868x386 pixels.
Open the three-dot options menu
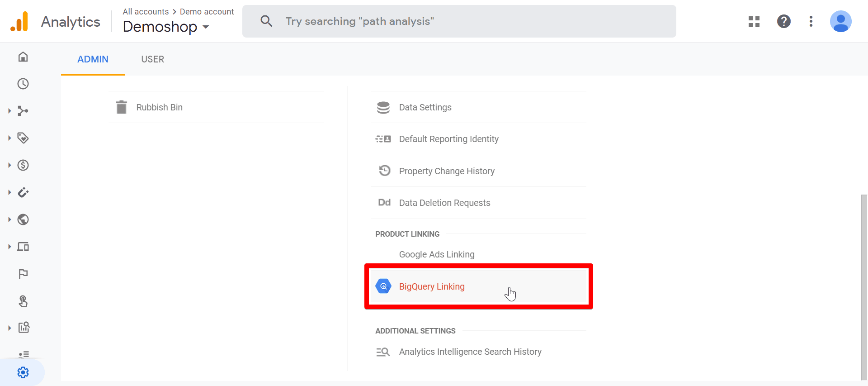click(811, 21)
